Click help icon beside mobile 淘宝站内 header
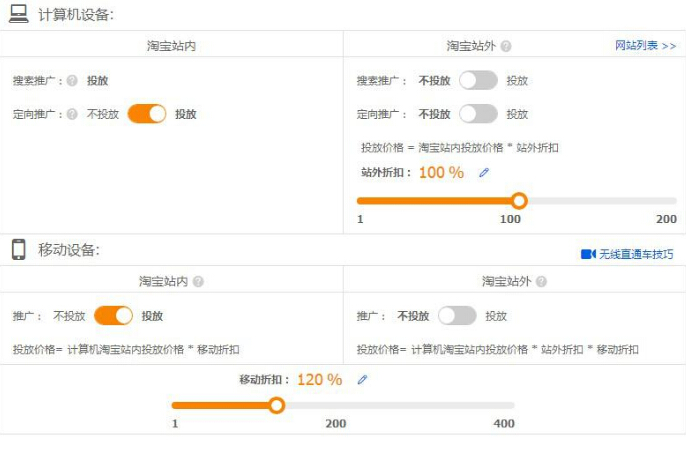This screenshot has height=474, width=686. (198, 282)
